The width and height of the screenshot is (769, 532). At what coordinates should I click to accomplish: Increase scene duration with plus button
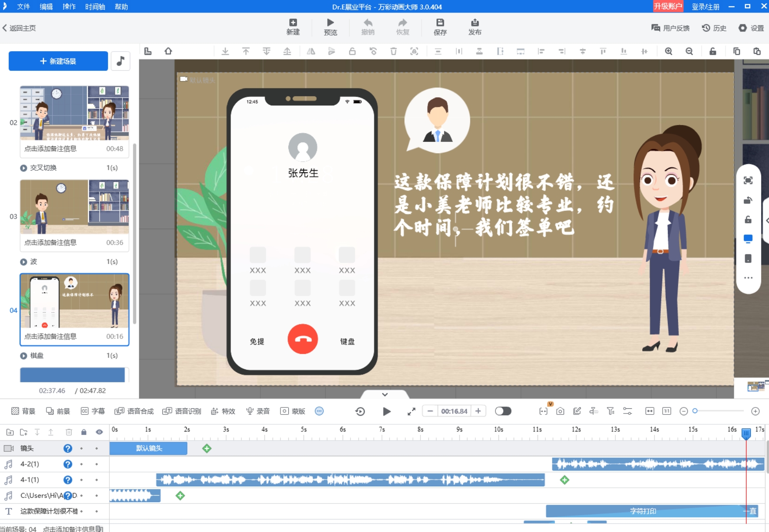(478, 411)
